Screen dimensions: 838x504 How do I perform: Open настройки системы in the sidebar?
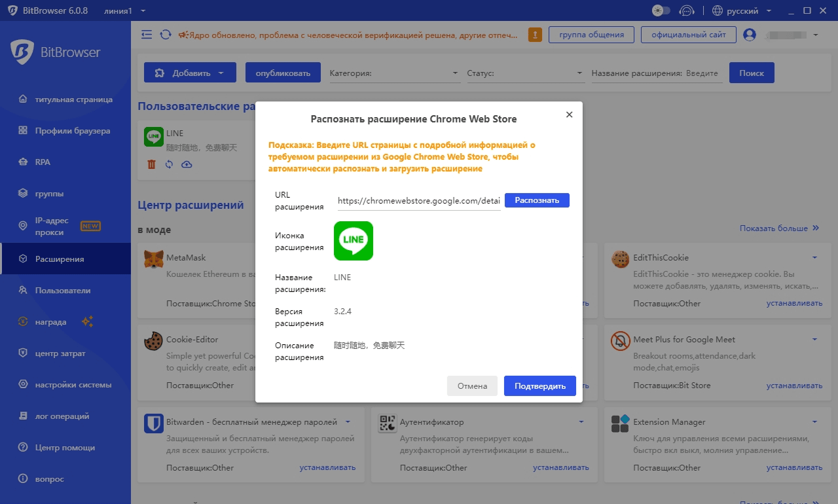pyautogui.click(x=65, y=385)
